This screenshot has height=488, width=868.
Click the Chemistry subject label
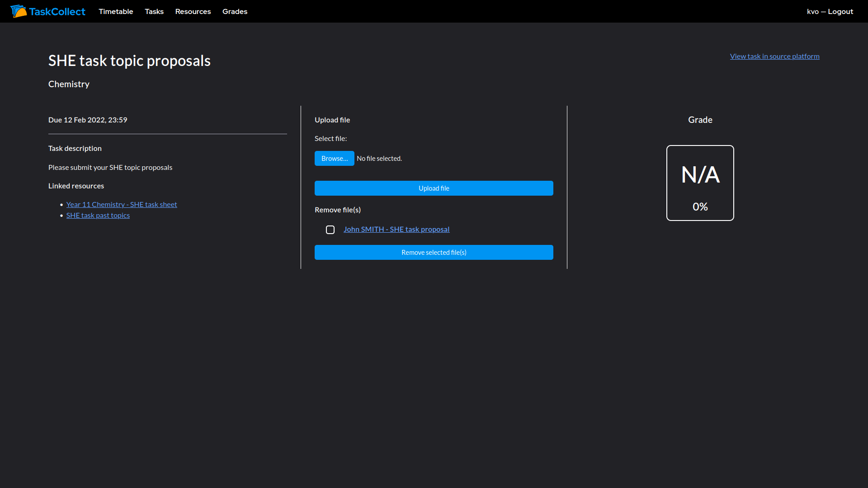(69, 84)
